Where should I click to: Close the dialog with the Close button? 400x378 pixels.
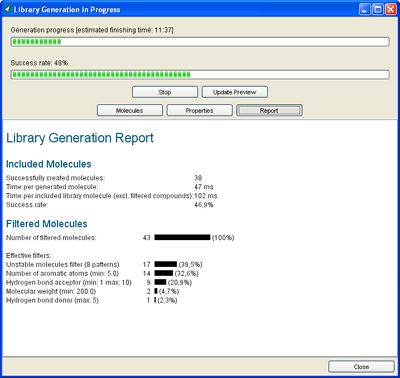361,367
